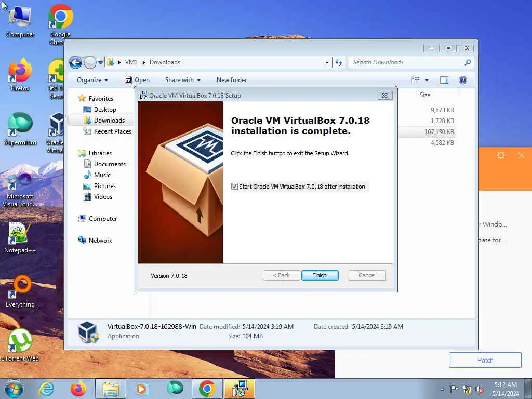Uncheck Start Oracle VM VirtualBox after installation
Viewport: 532px width, 399px height.
234,187
